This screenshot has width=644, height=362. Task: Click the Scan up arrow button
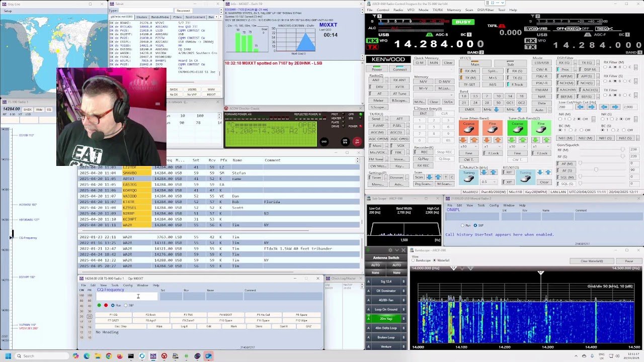[438, 177]
